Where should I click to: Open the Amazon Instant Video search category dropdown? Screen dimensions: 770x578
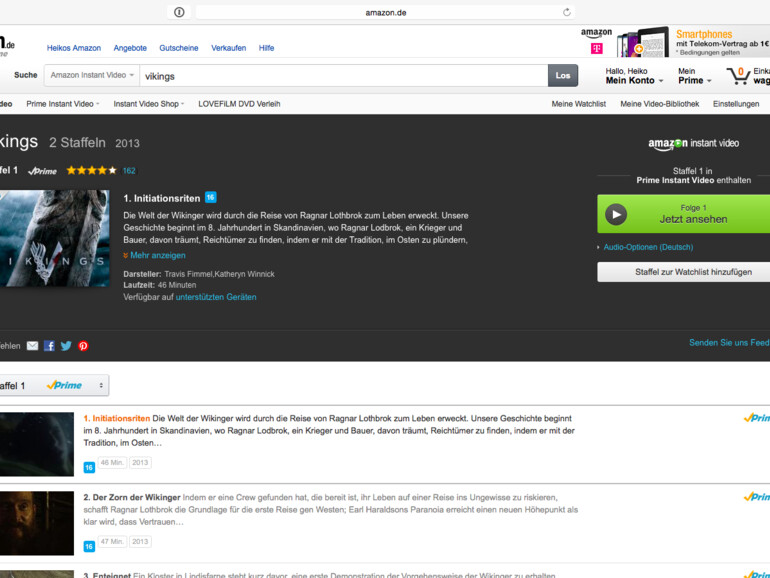(92, 75)
